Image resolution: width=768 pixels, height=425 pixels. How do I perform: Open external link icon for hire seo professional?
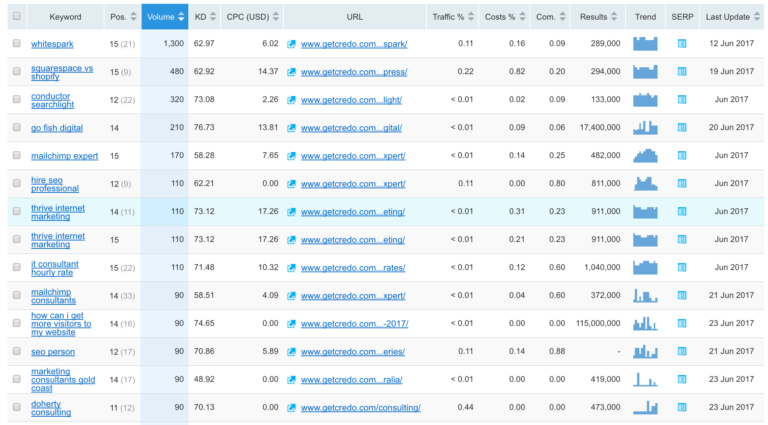pos(291,184)
